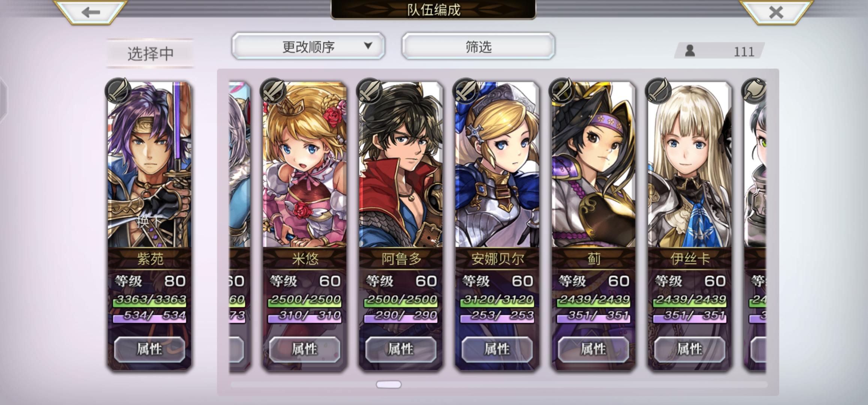Tap the sword icon on 阿鲁多's card
The height and width of the screenshot is (405, 868).
369,90
